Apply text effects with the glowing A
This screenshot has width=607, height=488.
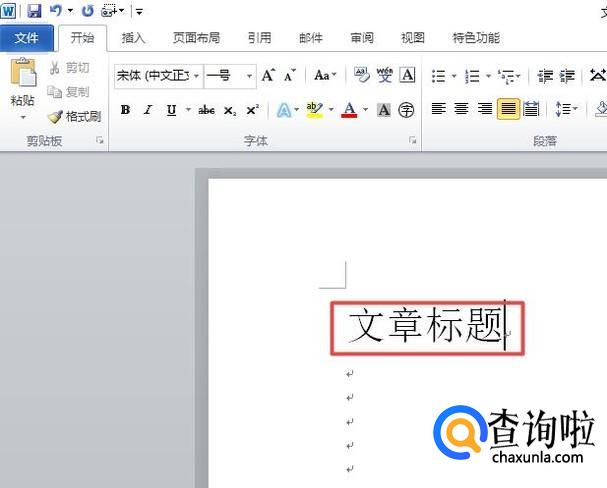284,110
